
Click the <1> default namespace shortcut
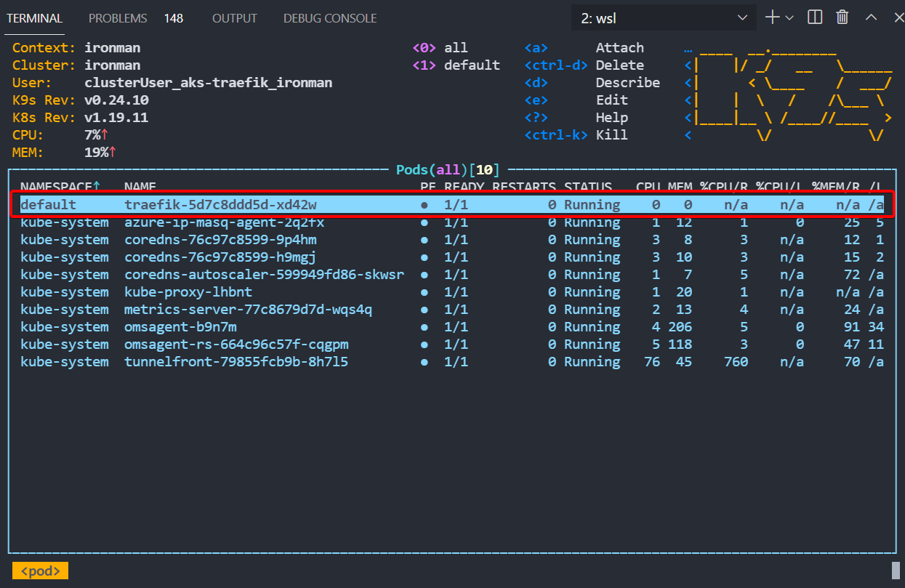pyautogui.click(x=456, y=65)
